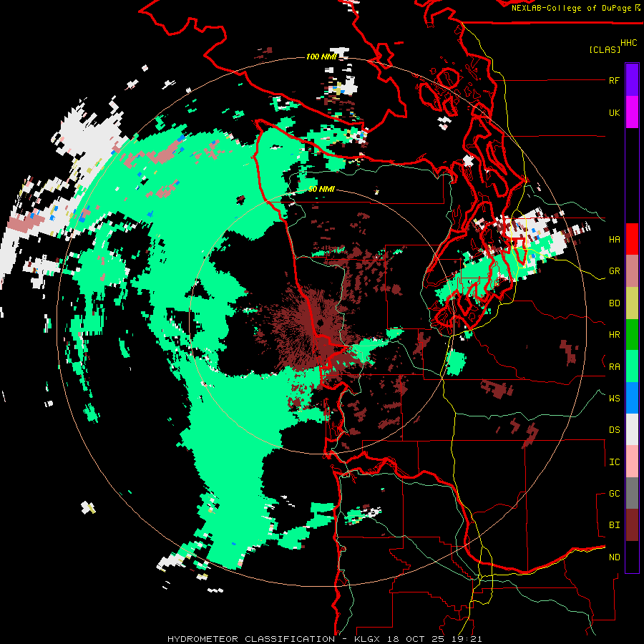Click the RF legend label
The width and height of the screenshot is (644, 644).
614,80
